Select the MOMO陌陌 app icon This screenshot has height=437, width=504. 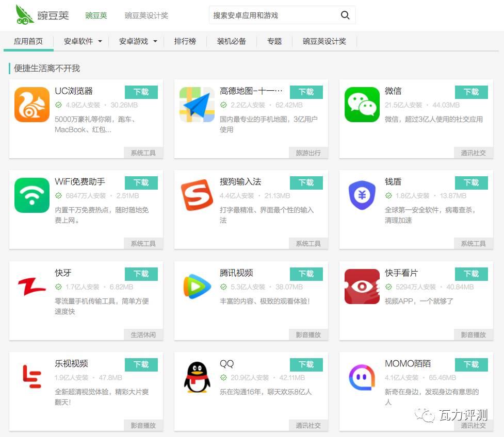(362, 377)
